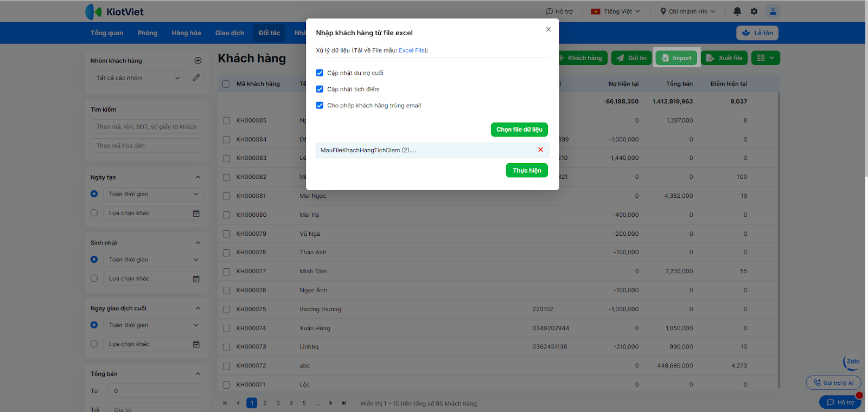This screenshot has width=868, height=412.
Task: Go to the next page of results
Action: (331, 403)
